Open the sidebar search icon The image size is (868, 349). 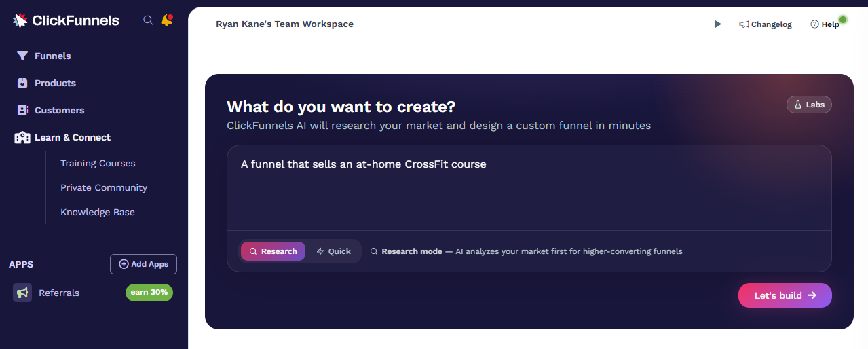pyautogui.click(x=148, y=20)
